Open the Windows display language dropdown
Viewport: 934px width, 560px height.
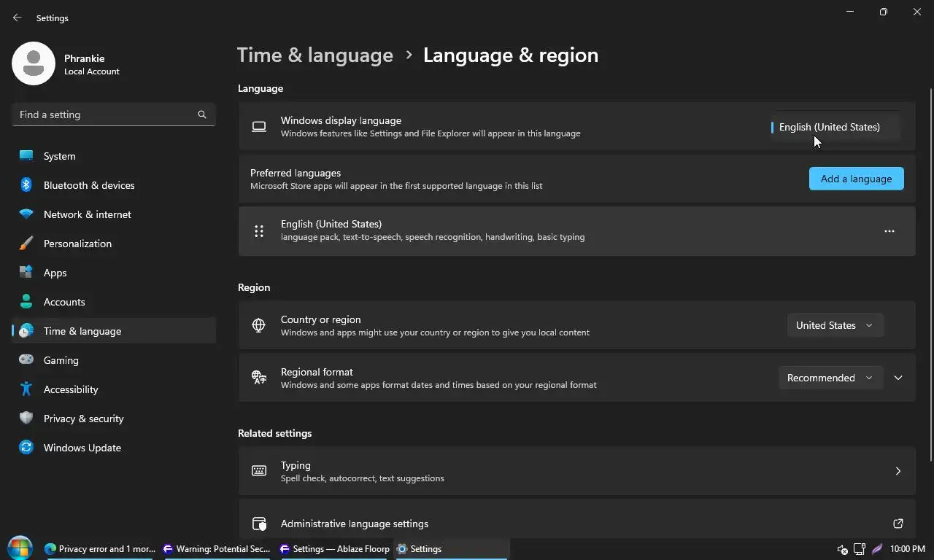pos(835,127)
